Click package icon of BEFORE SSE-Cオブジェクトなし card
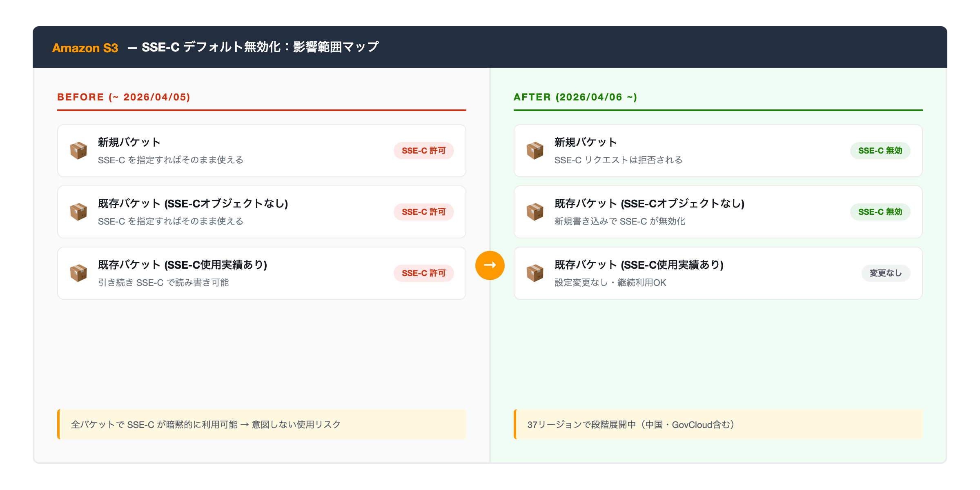Viewport: 980px width, 490px height. (78, 212)
